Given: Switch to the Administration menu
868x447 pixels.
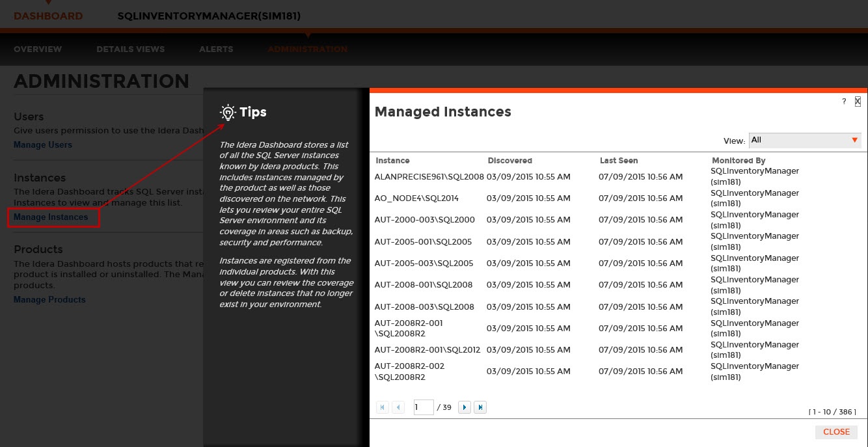Looking at the screenshot, I should (x=308, y=49).
